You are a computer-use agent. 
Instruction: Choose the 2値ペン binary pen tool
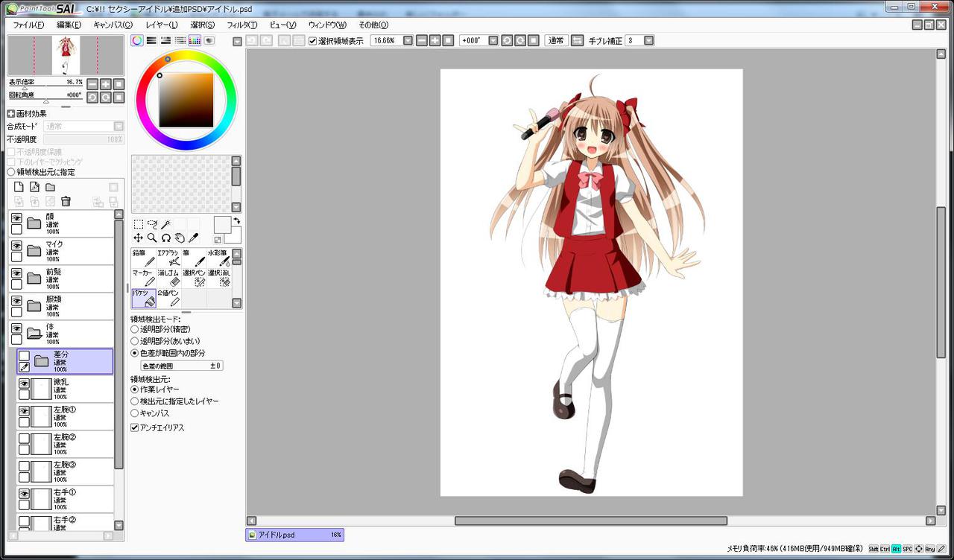(168, 298)
